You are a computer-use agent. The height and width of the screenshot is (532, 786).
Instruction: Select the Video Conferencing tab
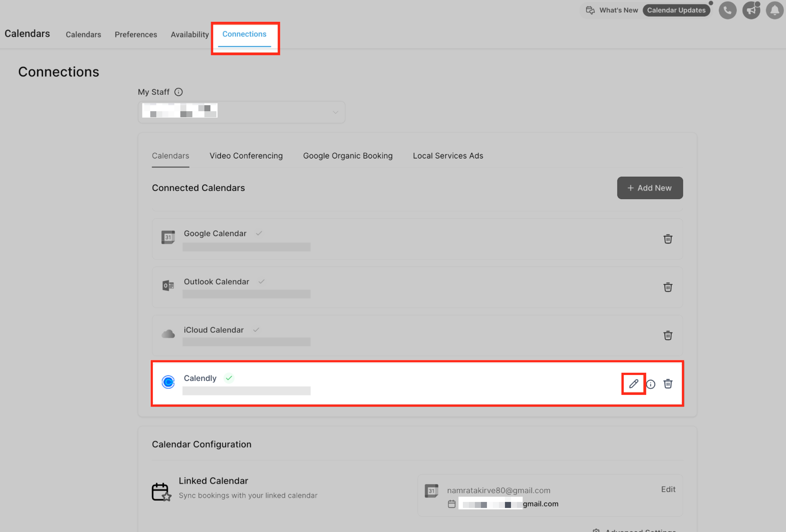click(x=246, y=156)
